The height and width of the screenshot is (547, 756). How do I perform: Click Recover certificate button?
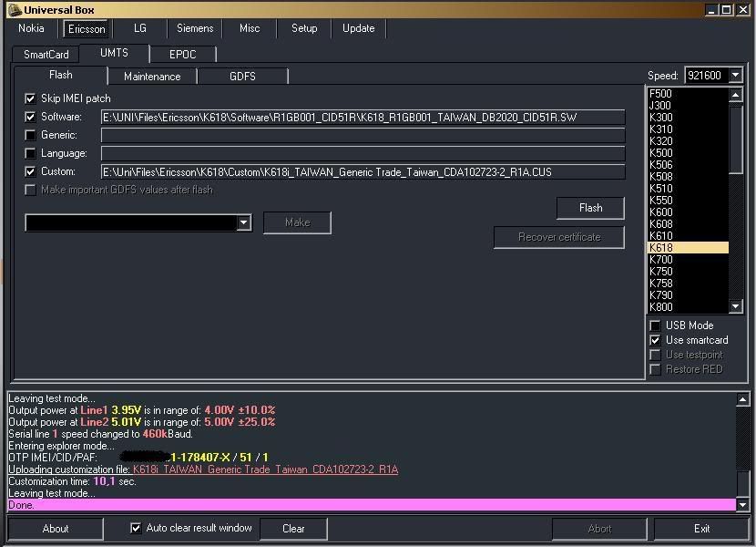tap(559, 237)
